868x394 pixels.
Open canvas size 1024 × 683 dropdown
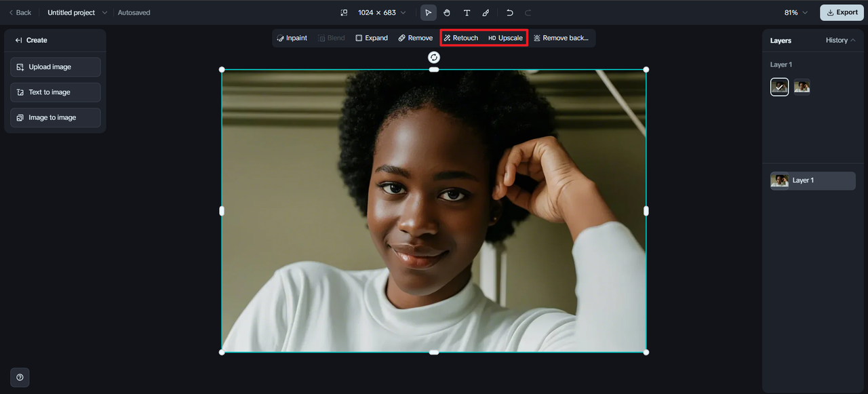[x=382, y=13]
